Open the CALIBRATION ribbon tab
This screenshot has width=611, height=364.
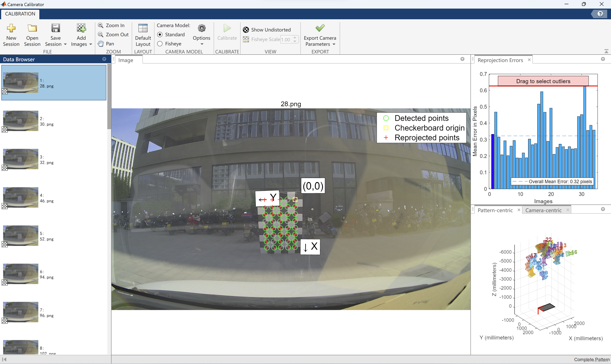(20, 14)
